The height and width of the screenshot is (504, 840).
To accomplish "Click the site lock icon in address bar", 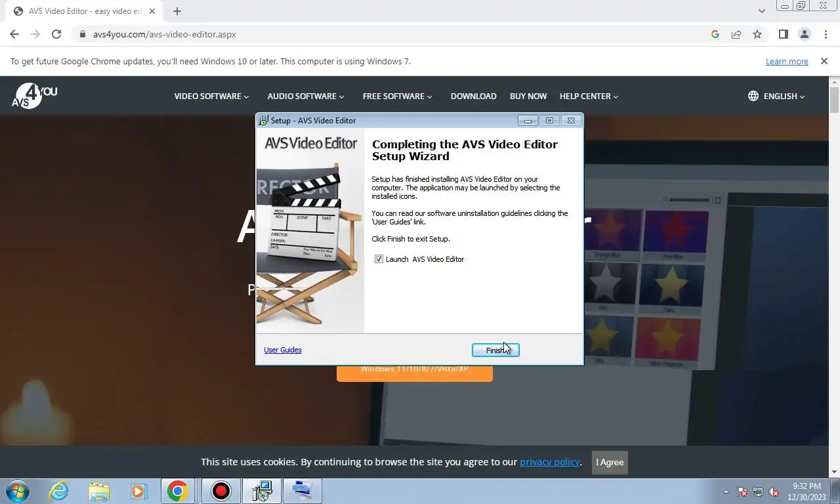I will 83,34.
